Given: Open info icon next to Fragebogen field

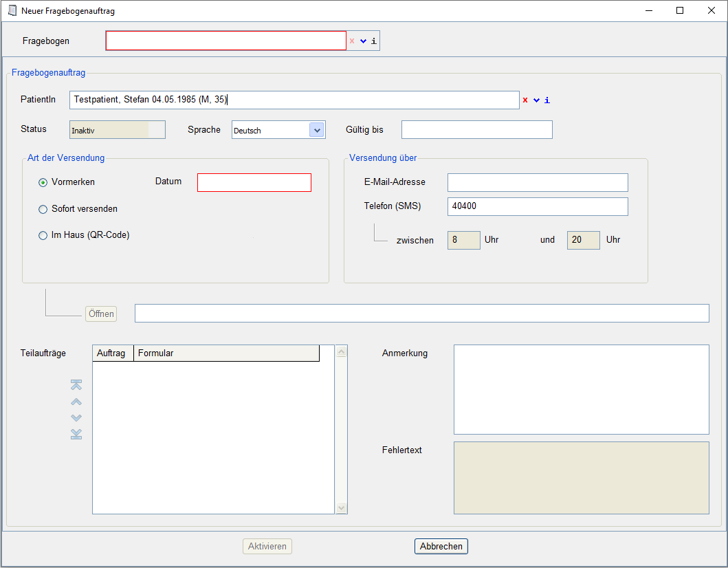Looking at the screenshot, I should click(x=374, y=41).
